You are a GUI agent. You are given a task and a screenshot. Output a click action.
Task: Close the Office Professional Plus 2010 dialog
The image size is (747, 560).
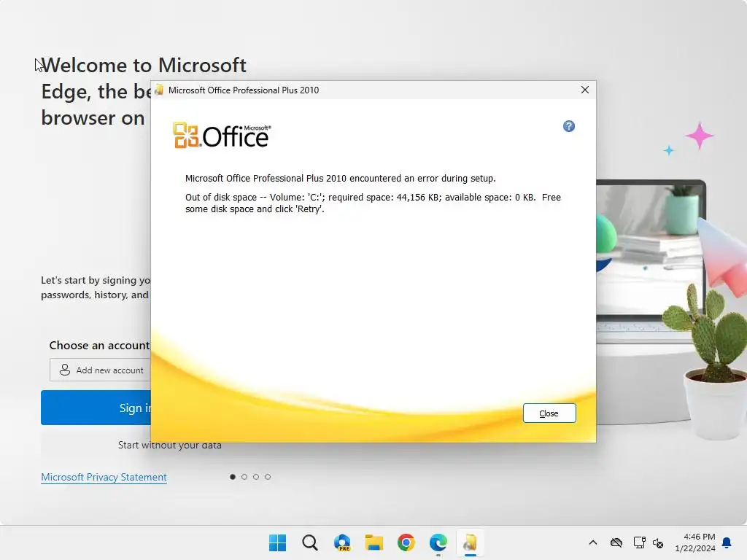point(585,90)
